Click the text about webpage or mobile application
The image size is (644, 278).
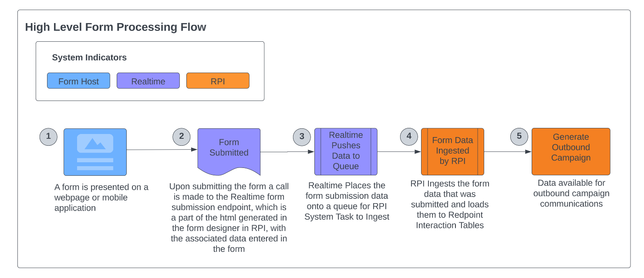(x=101, y=198)
